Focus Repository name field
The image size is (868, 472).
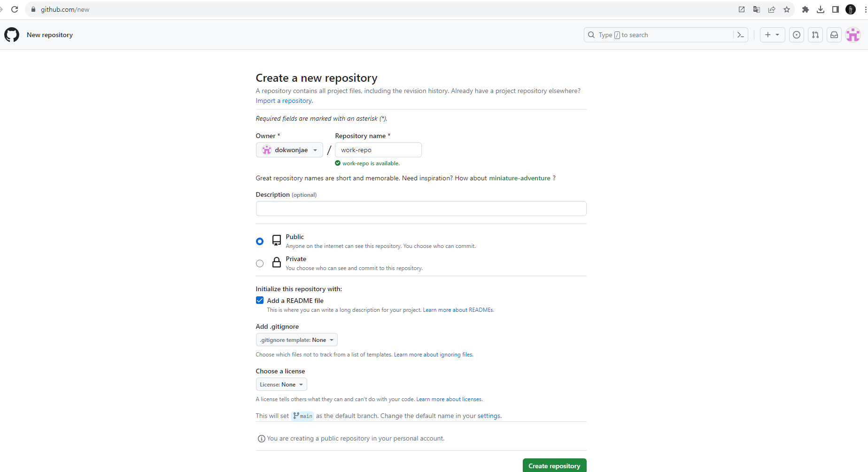click(x=378, y=150)
